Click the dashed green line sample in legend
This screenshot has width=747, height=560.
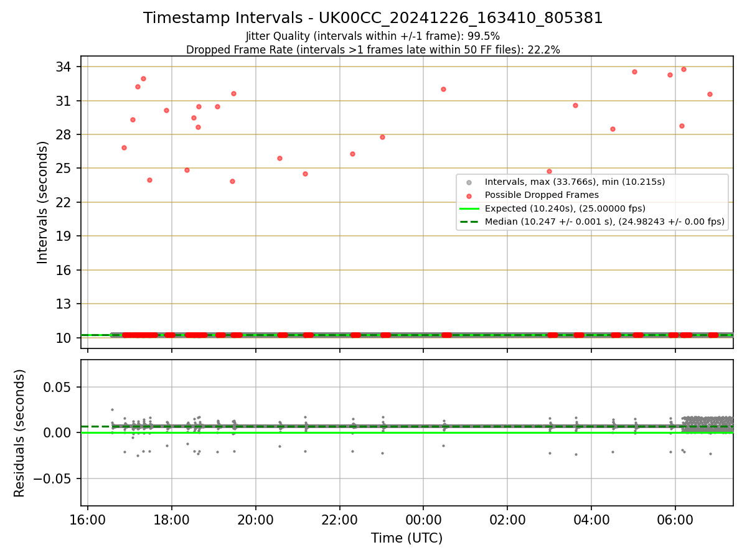tap(469, 222)
